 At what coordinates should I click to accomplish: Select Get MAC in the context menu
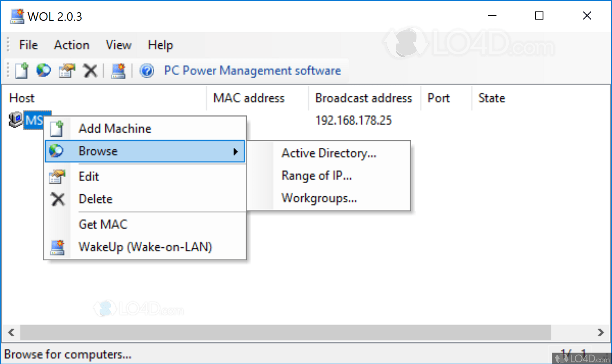coord(145,224)
